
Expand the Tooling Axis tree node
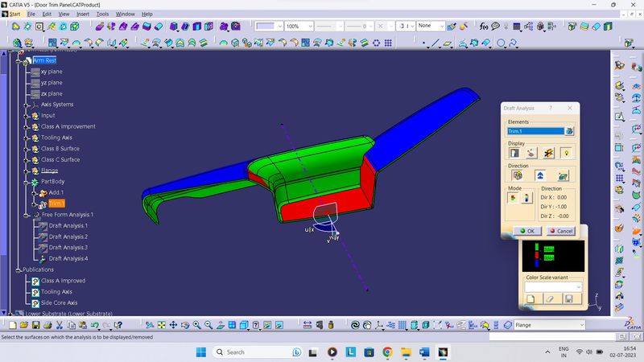tap(27, 138)
